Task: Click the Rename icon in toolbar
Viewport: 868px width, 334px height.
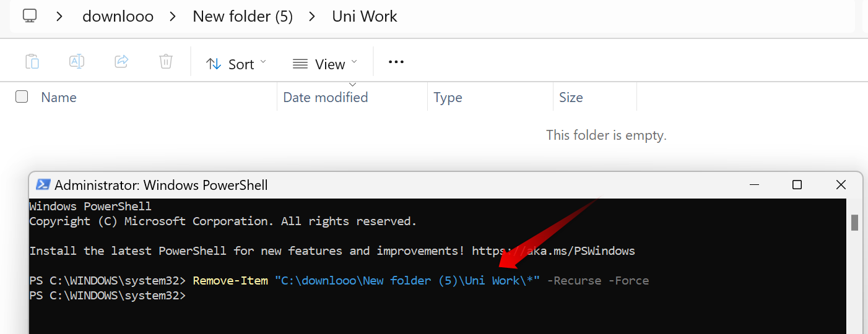Action: coord(77,61)
